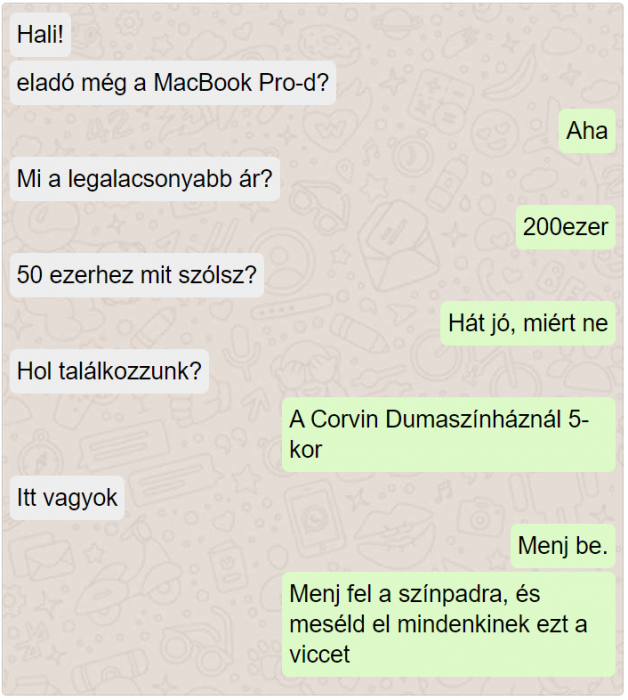This screenshot has height=700, width=628.
Task: Select the "Menj fel a színpadra" message
Action: (449, 624)
